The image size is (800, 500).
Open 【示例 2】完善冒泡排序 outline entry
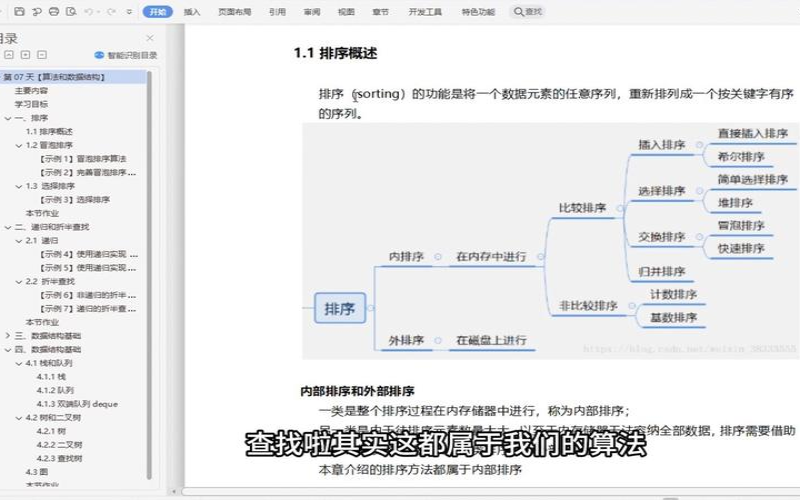coord(87,172)
